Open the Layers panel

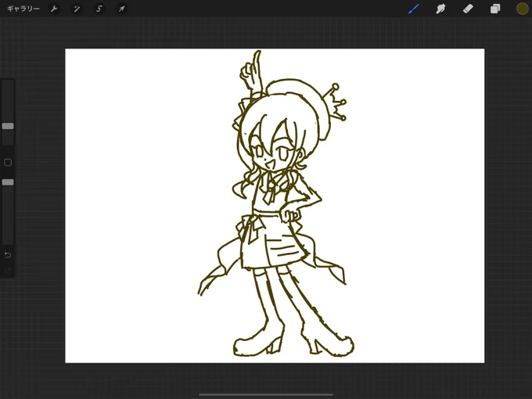[x=495, y=9]
